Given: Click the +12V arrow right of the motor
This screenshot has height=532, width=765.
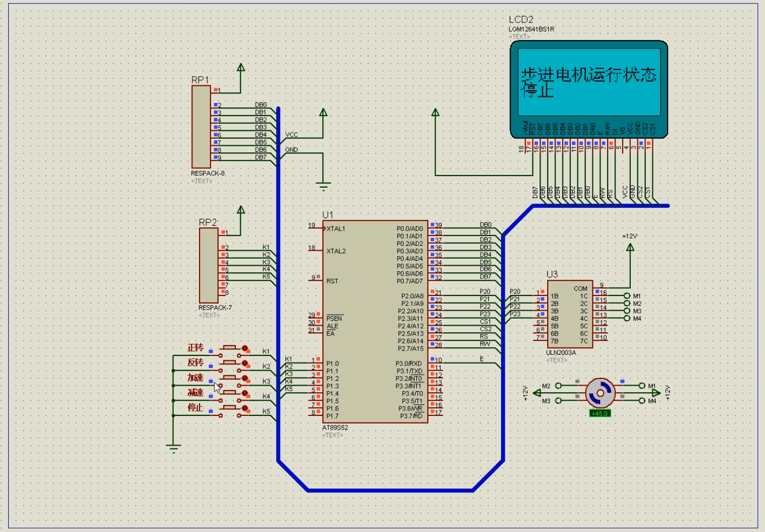Looking at the screenshot, I should click(656, 393).
